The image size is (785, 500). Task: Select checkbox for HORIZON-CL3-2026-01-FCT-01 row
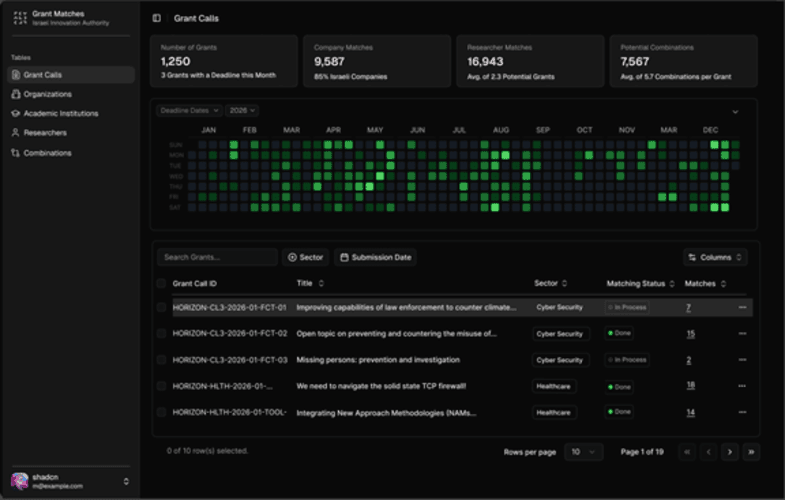[x=161, y=307]
